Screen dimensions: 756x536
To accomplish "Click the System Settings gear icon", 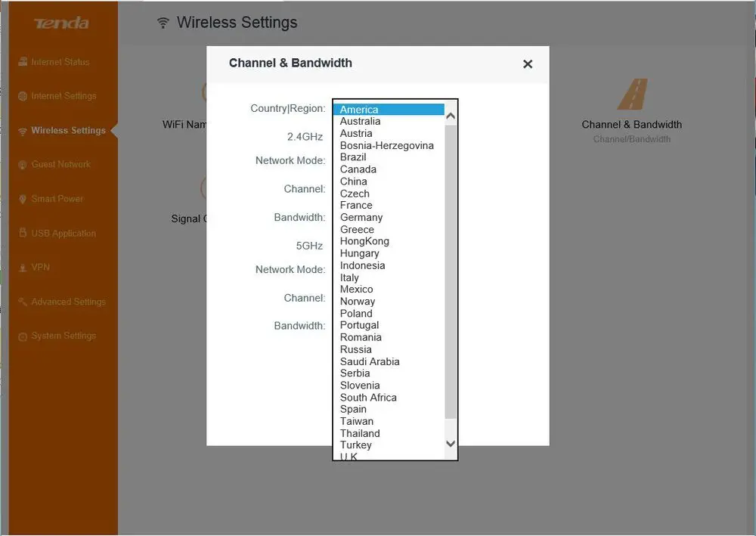I will (22, 336).
